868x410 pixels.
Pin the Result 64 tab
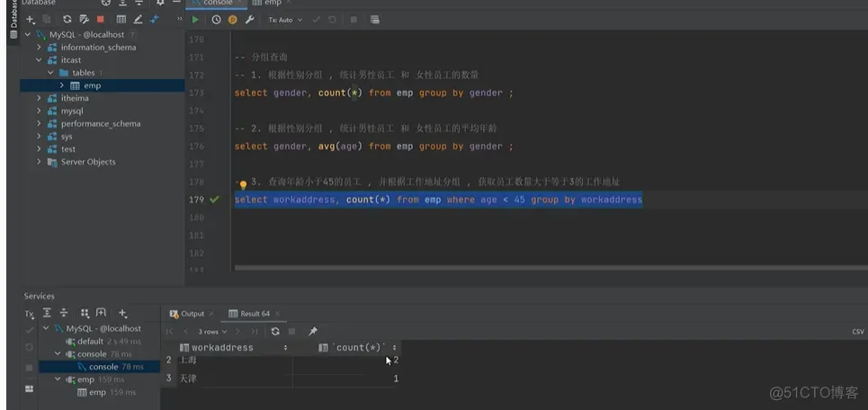pyautogui.click(x=313, y=332)
